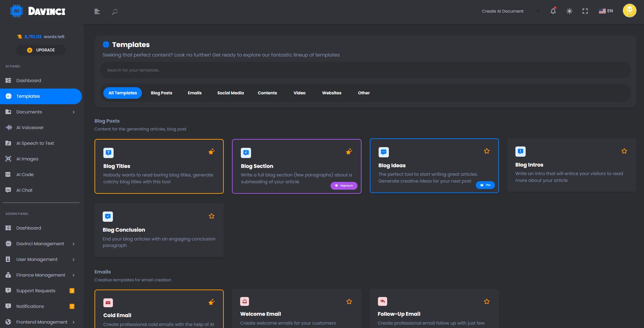The height and width of the screenshot is (328, 644).
Task: Select the Other tab
Action: coord(364,93)
